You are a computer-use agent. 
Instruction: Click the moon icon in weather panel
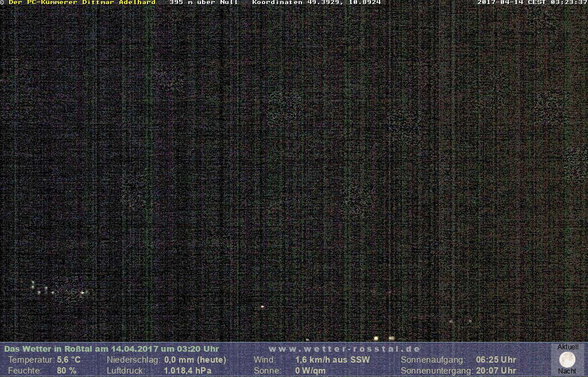click(567, 360)
